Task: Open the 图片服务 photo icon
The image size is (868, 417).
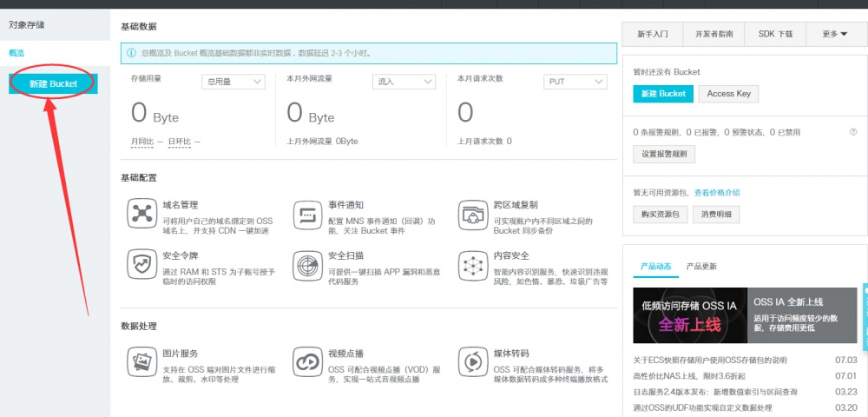Action: (141, 362)
